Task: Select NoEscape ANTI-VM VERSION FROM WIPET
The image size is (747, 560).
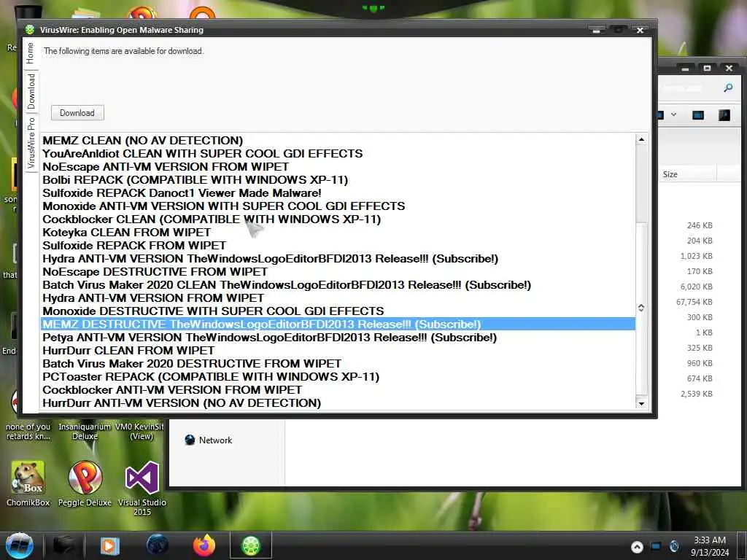Action: pos(338,167)
